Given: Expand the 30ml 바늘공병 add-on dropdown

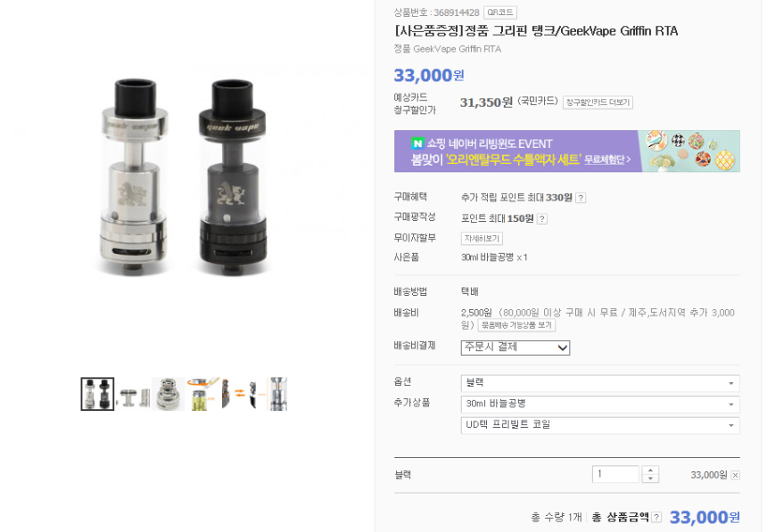Looking at the screenshot, I should [599, 405].
